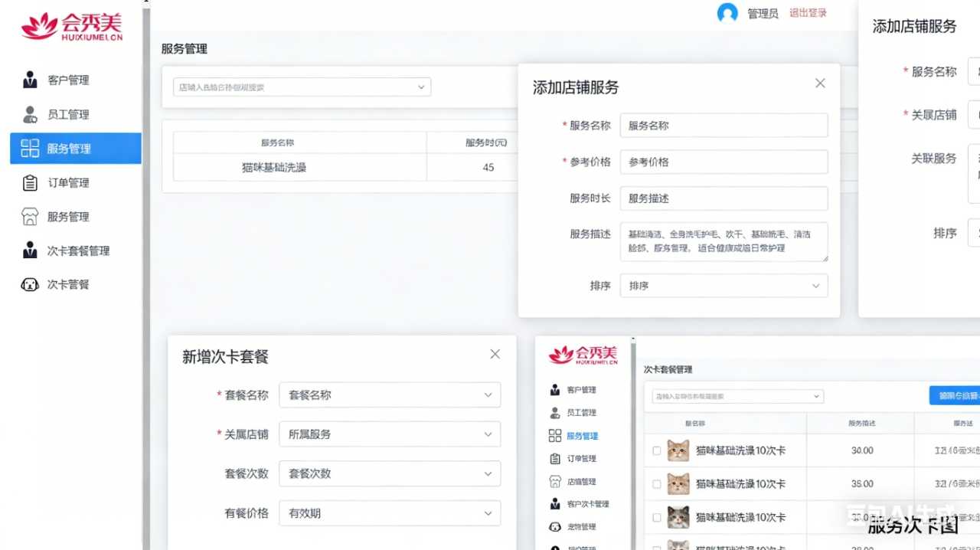This screenshot has height=550, width=980.
Task: Open the 排序 dropdown in 添加店铺服务
Action: point(724,286)
